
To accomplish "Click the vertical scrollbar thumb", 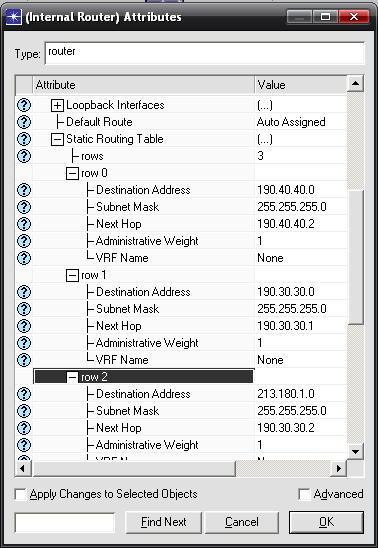I will pos(355,258).
